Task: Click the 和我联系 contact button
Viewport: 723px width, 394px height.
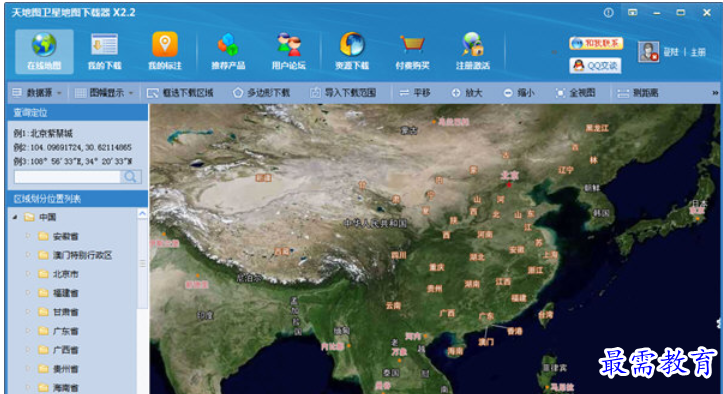Action: 596,43
